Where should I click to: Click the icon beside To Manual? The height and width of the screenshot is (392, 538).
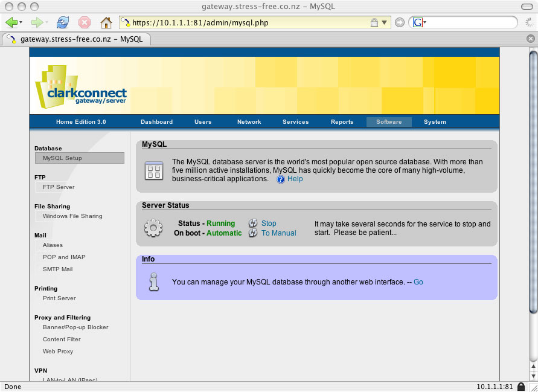tap(253, 233)
